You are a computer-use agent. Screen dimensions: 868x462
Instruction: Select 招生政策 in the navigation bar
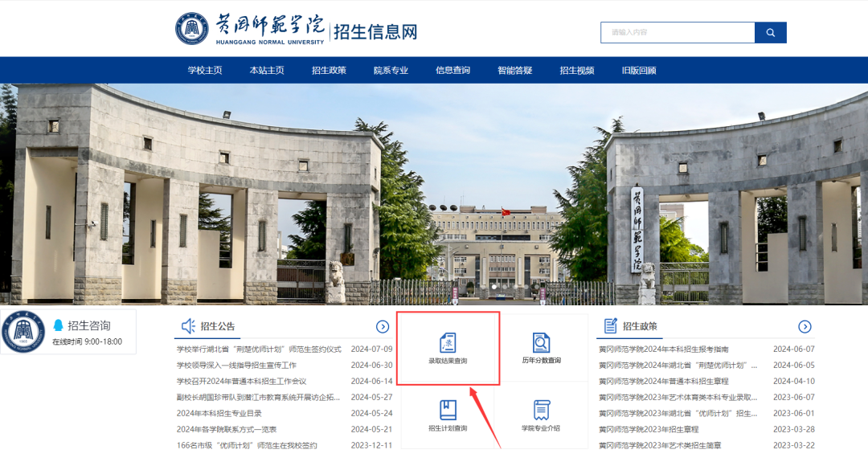point(329,70)
